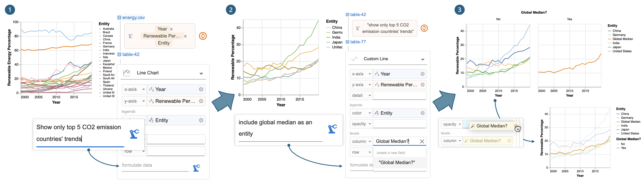Open the energy.csv table link
Image resolution: width=644 pixels, height=182 pixels.
pos(133,18)
